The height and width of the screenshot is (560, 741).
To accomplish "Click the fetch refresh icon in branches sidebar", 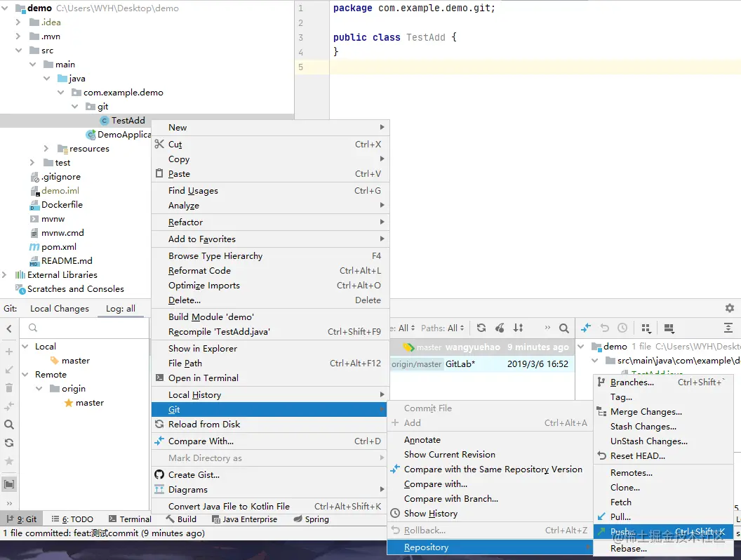I will [9, 443].
